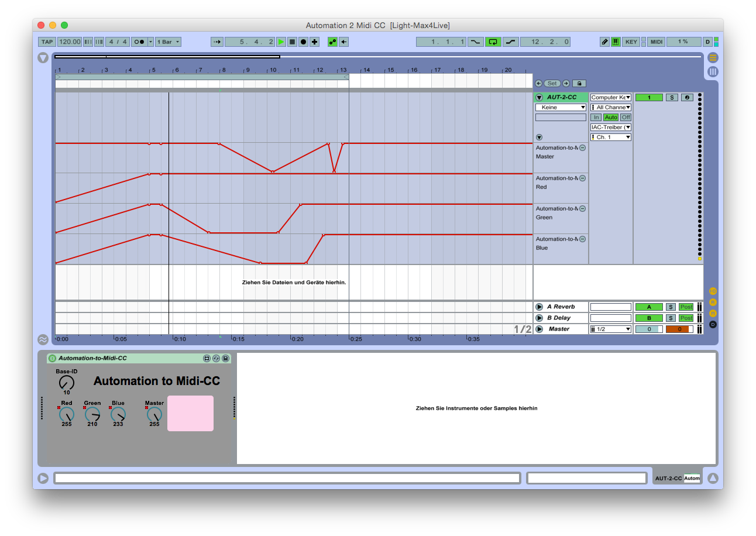The width and height of the screenshot is (756, 536).
Task: Select the loop length field showing 12.2.0
Action: click(x=545, y=42)
